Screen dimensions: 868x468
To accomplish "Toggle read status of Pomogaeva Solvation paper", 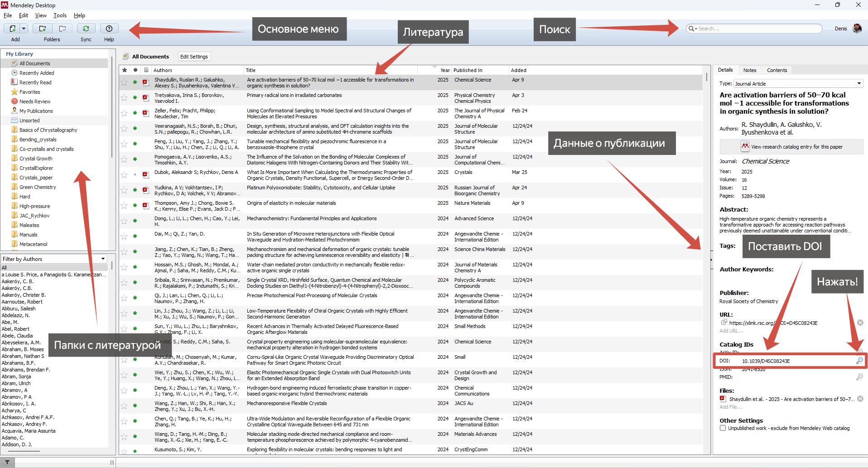I will [x=135, y=159].
